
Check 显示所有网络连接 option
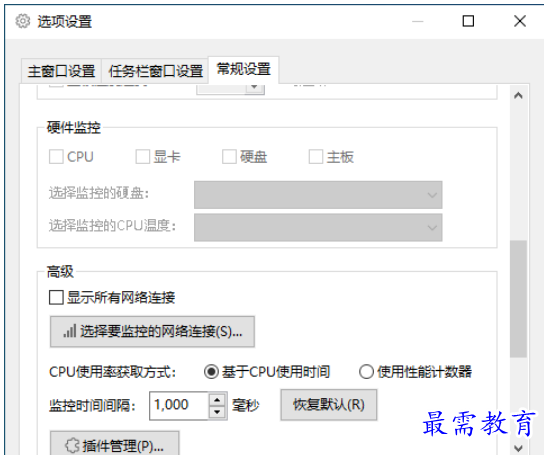56,298
